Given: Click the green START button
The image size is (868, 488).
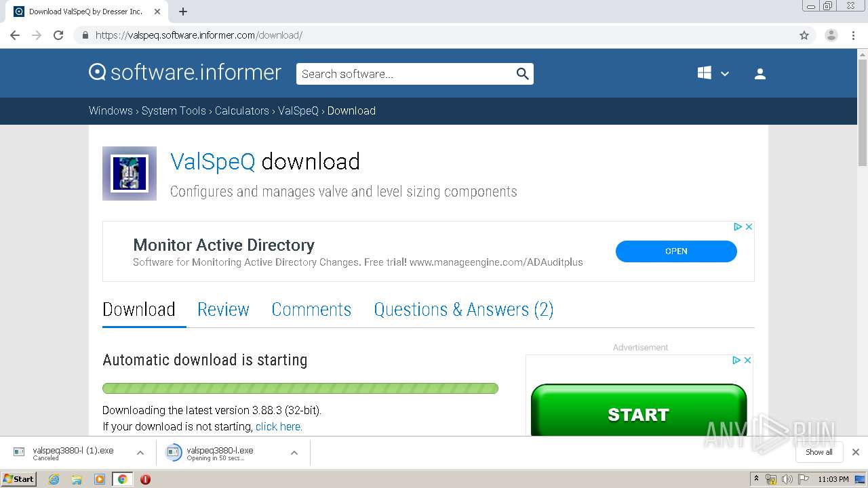Looking at the screenshot, I should pos(639,411).
